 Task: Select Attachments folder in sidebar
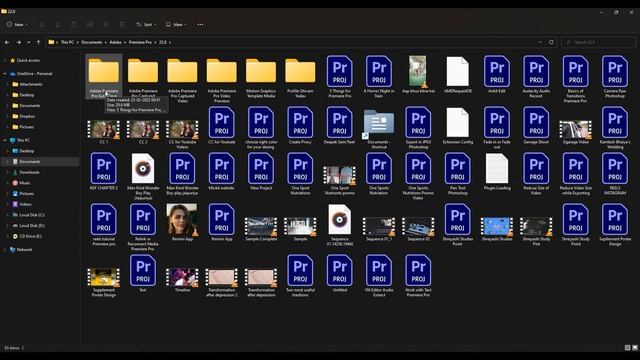[31, 84]
